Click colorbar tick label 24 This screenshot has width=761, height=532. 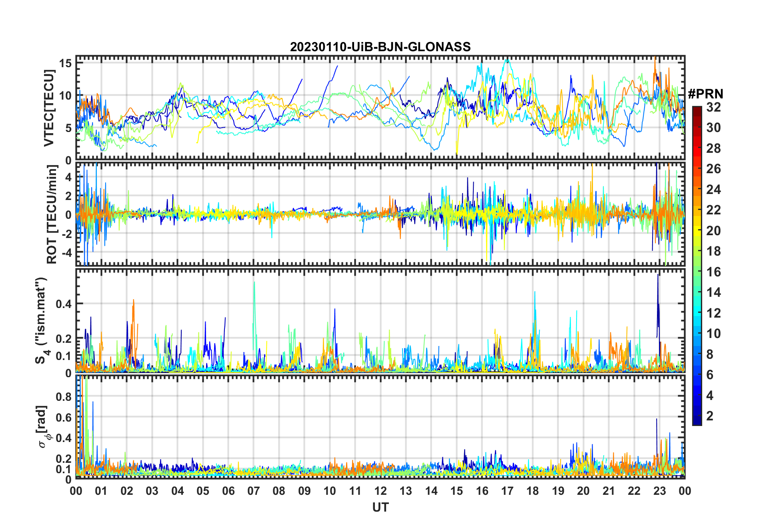pos(713,190)
